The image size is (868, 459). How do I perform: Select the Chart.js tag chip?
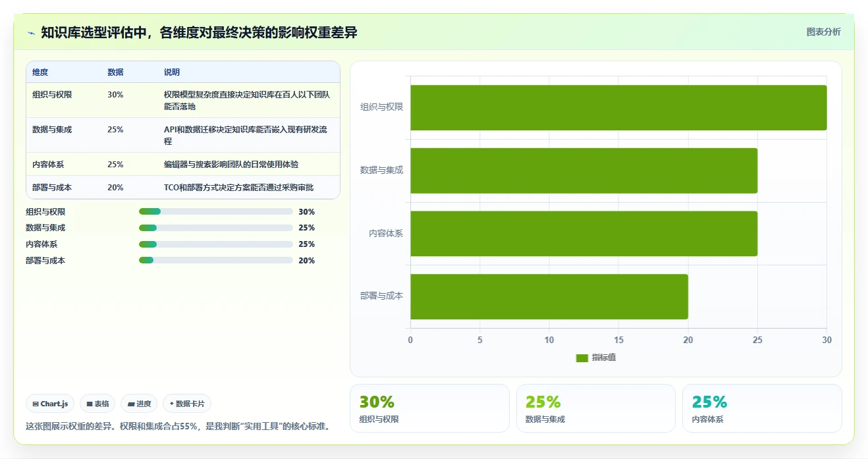pos(50,404)
